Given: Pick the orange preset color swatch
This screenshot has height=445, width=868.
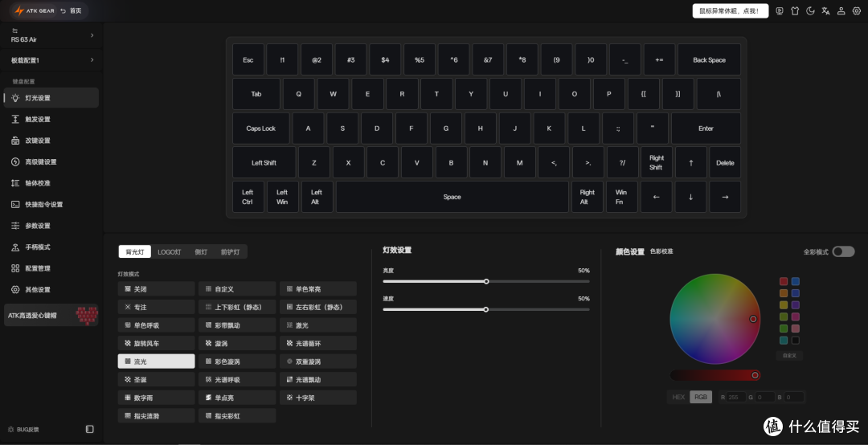Looking at the screenshot, I should (784, 293).
